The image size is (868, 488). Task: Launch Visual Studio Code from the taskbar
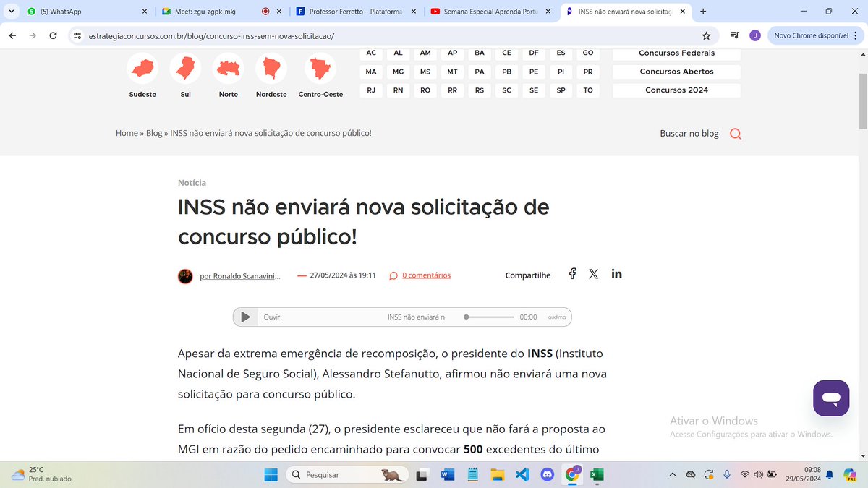(522, 475)
